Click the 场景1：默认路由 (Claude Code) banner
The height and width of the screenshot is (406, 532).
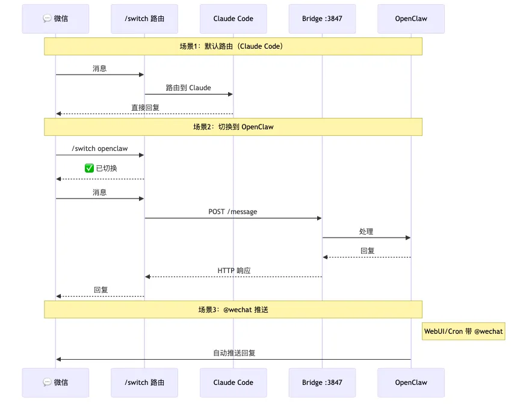[233, 46]
